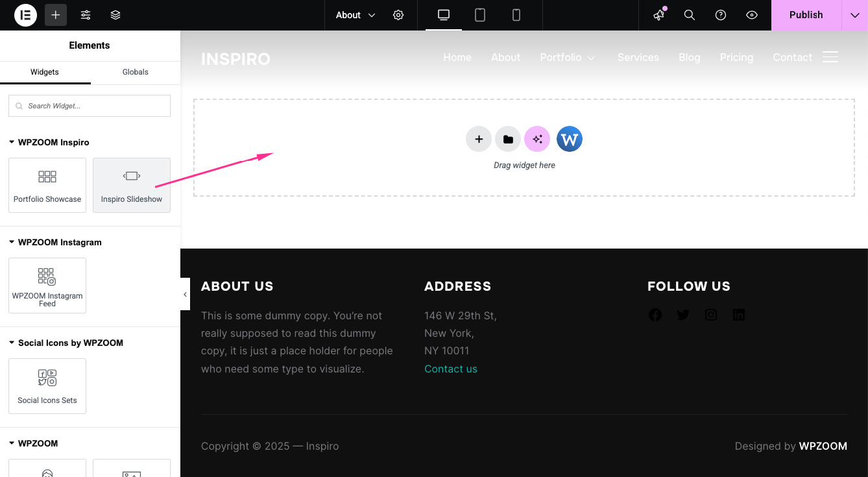
Task: Click the Inspiro Slideshow widget
Action: pyautogui.click(x=132, y=185)
